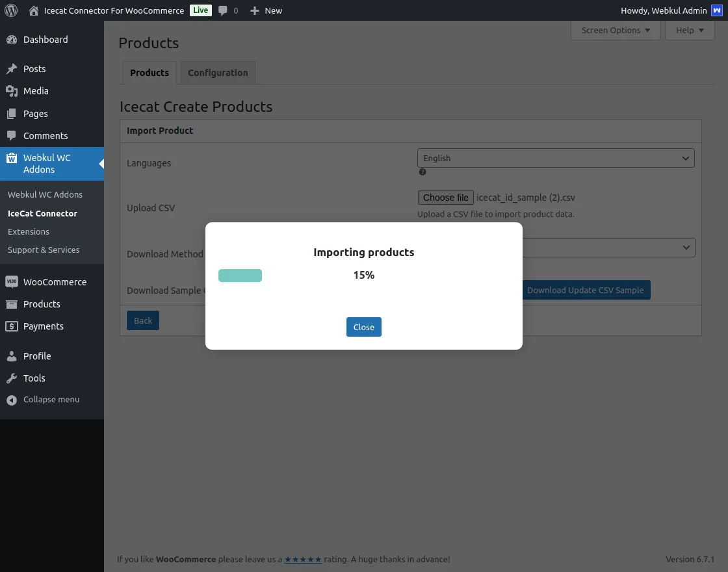The height and width of the screenshot is (572, 728).
Task: Open the Download Method dropdown arrow
Action: pos(686,248)
